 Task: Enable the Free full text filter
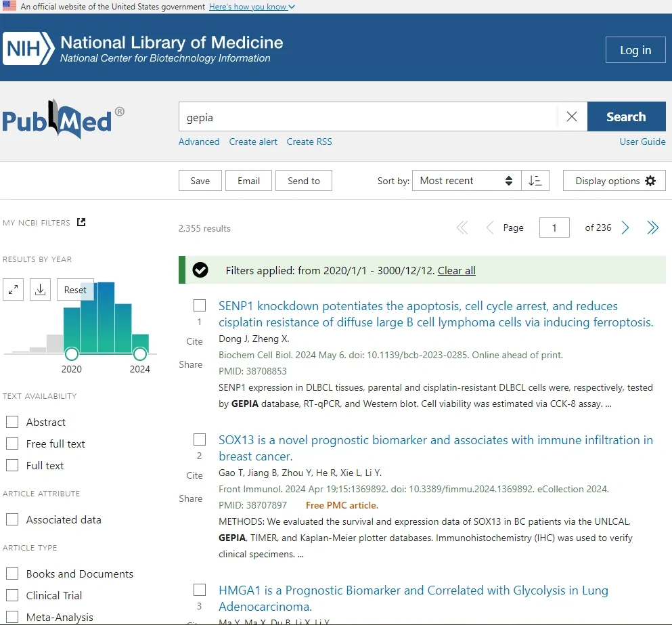tap(12, 444)
